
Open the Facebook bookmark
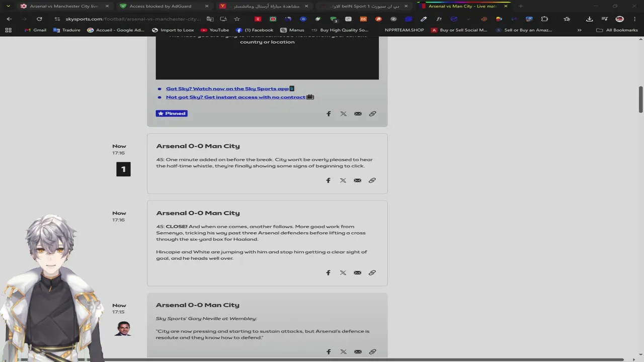(x=255, y=30)
